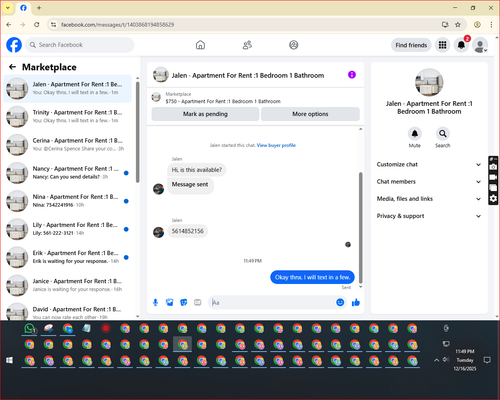
Task: Click the $750 apartment listing title
Action: 223,101
